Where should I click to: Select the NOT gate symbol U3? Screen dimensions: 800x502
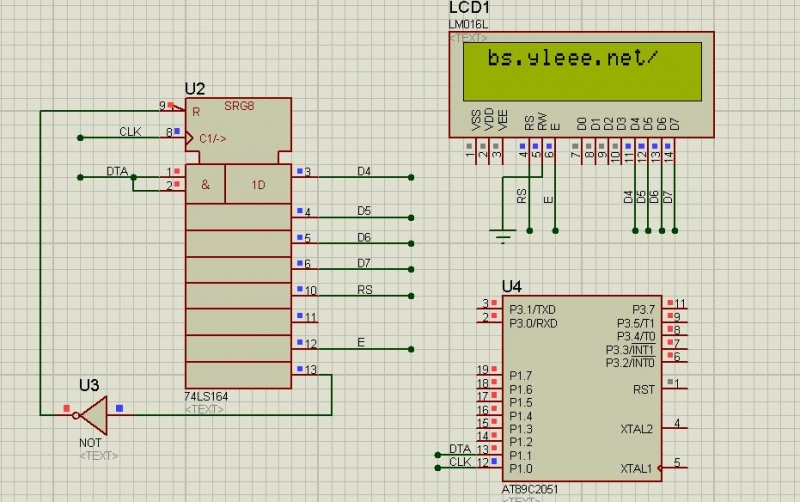(x=92, y=412)
